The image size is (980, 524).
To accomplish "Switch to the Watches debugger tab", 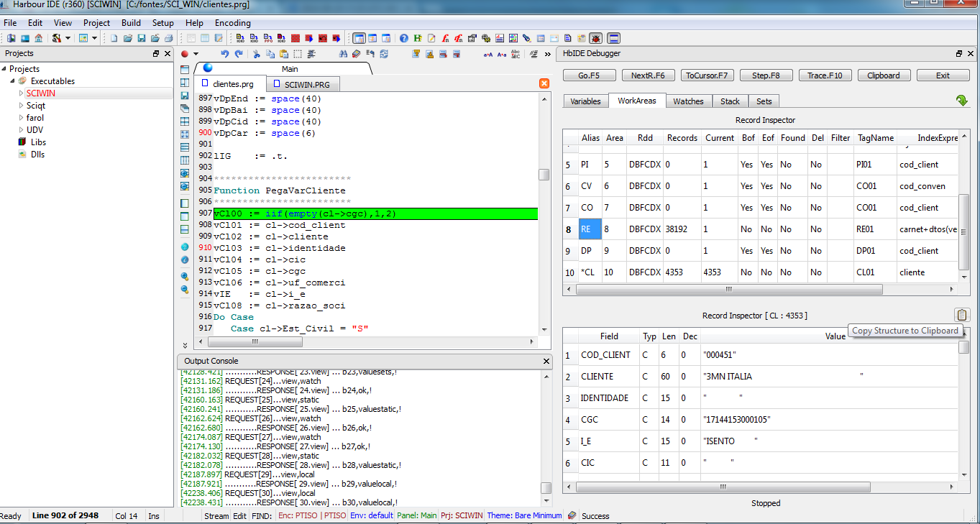I will pos(688,101).
